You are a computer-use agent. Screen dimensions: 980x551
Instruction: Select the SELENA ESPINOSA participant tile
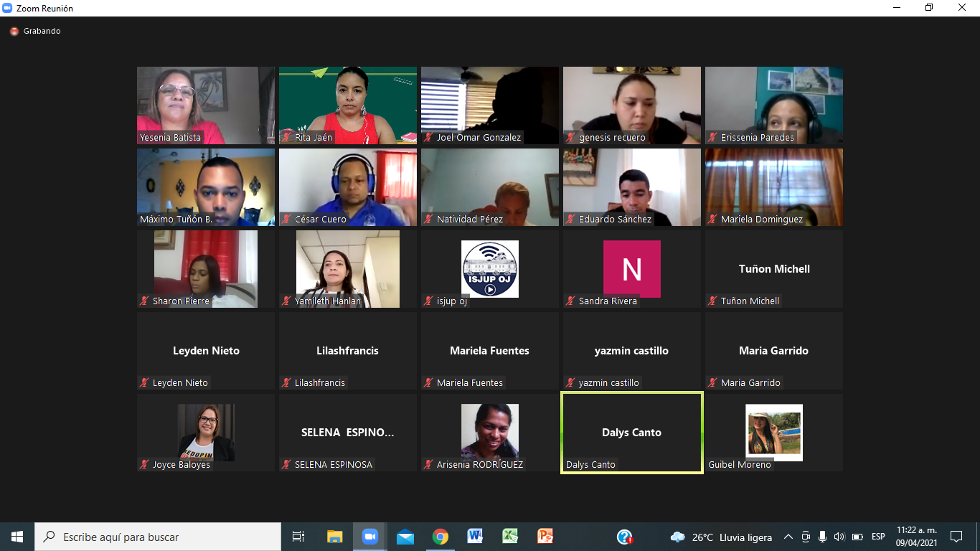tap(348, 433)
